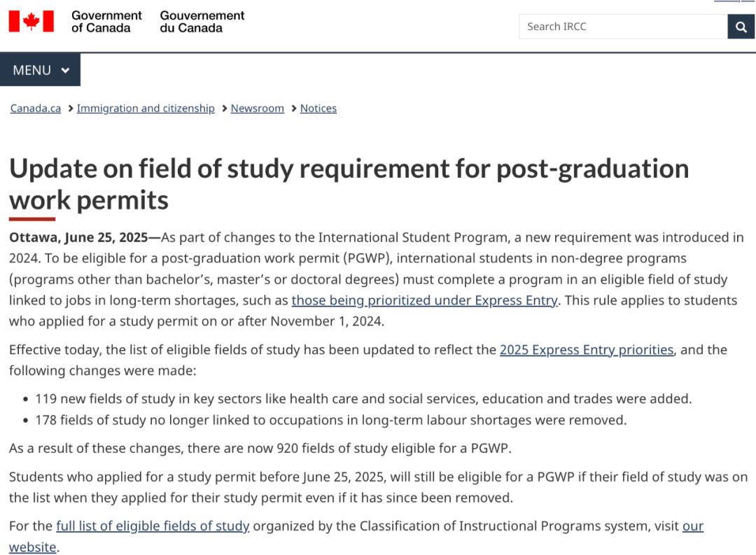Image resolution: width=756 pixels, height=555 pixels.
Task: Click the magnifying glass search button
Action: pos(741,27)
